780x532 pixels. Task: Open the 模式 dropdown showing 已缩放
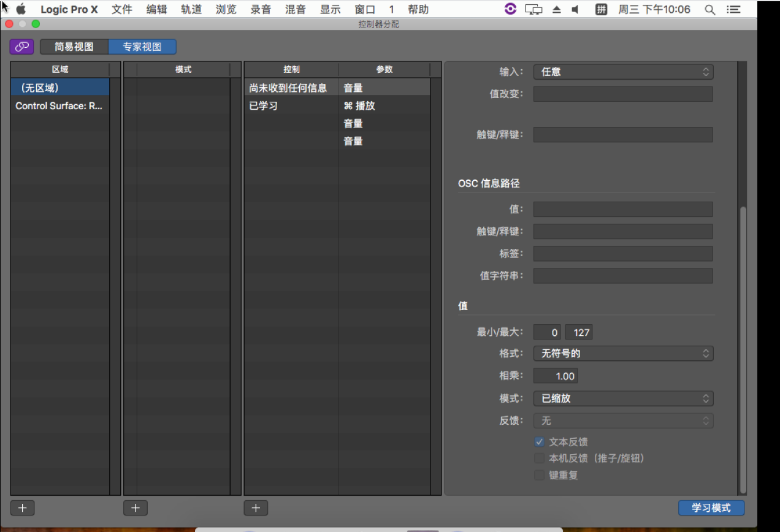tap(623, 398)
